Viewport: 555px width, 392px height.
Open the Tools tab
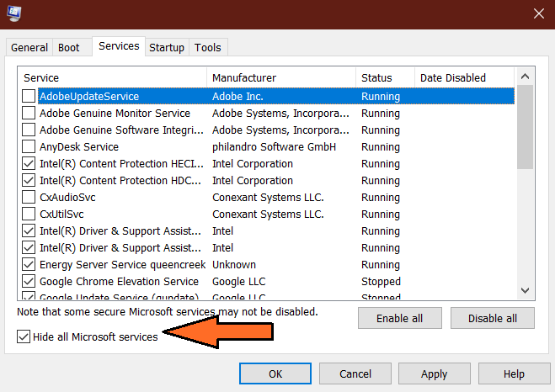pyautogui.click(x=208, y=47)
